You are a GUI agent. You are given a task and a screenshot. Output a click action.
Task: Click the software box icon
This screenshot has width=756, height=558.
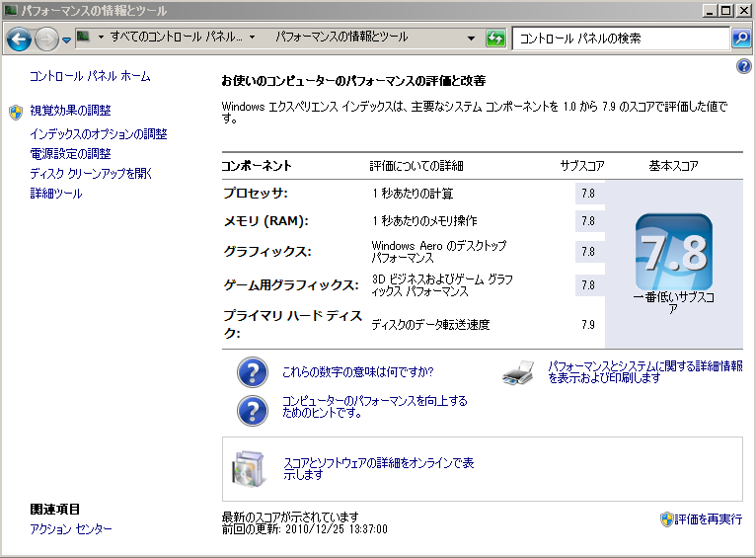coord(249,469)
